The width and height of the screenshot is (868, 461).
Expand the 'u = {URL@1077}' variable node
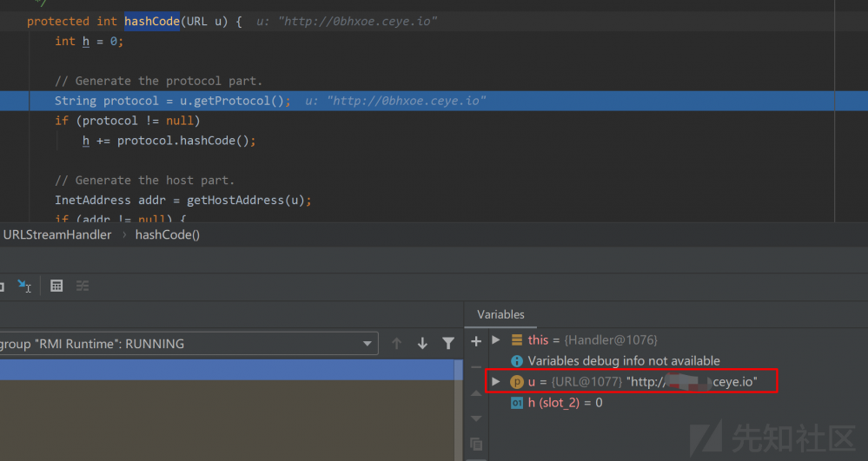coord(496,381)
